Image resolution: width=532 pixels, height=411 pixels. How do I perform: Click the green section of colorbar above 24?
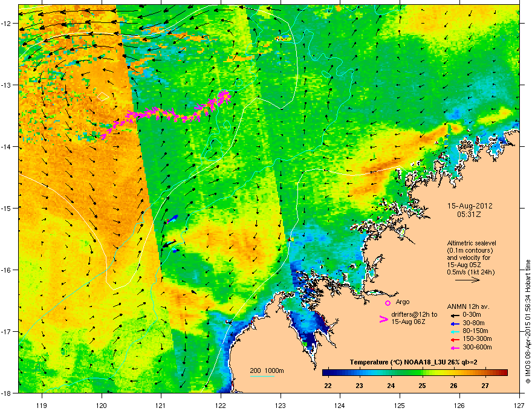pyautogui.click(x=391, y=373)
